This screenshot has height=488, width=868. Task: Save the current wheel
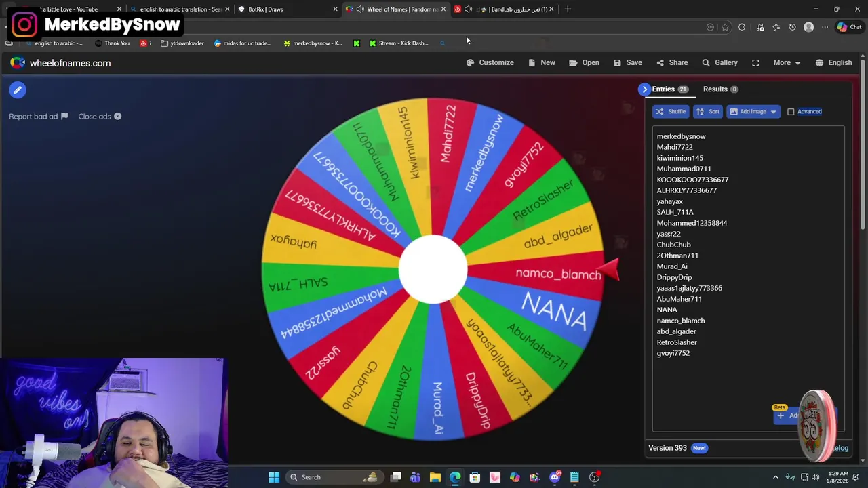tap(628, 62)
